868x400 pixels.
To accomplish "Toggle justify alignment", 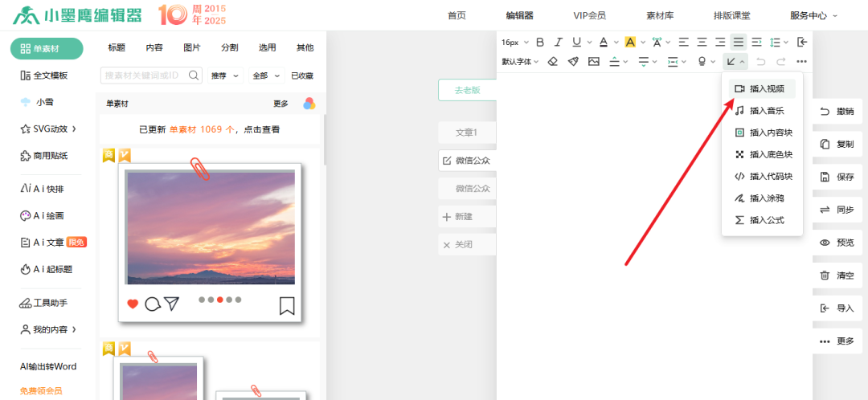I will [x=739, y=42].
